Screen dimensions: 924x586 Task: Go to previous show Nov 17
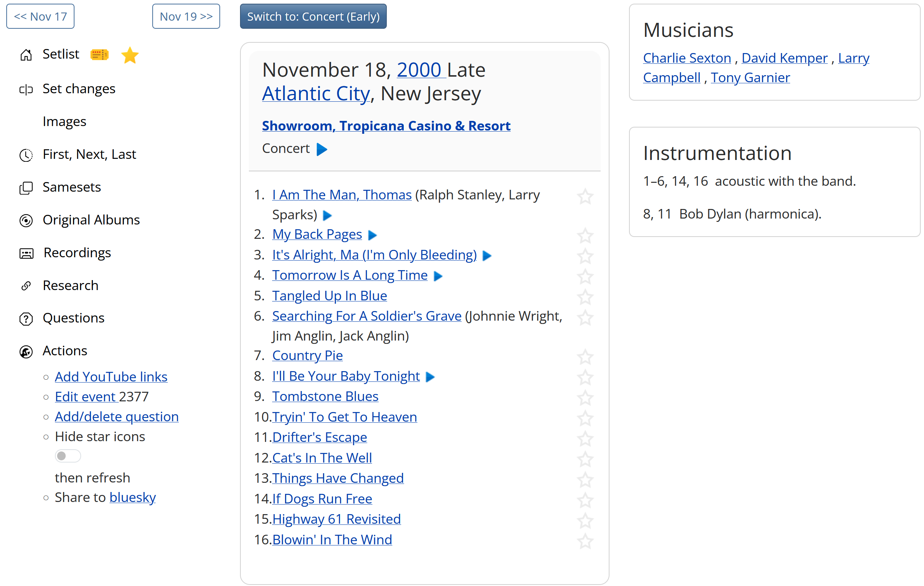point(40,17)
